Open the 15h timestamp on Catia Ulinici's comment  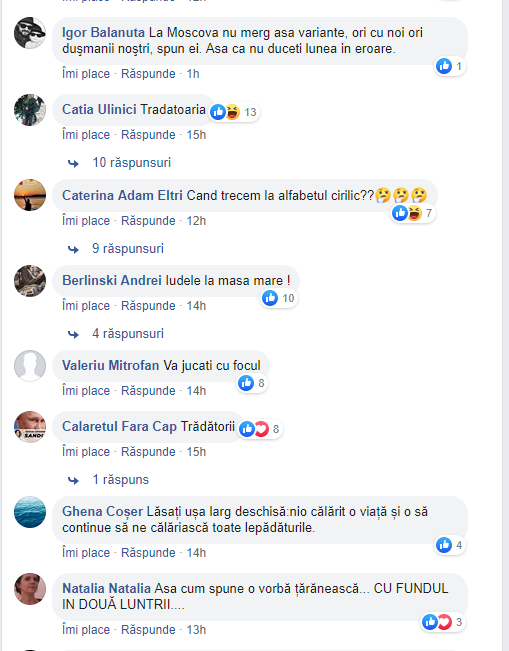pyautogui.click(x=196, y=135)
